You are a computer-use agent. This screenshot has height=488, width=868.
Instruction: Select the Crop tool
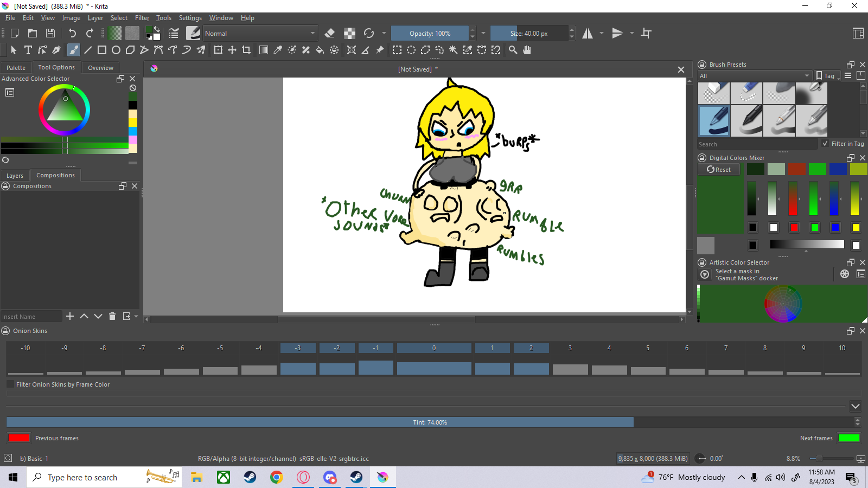click(x=246, y=50)
